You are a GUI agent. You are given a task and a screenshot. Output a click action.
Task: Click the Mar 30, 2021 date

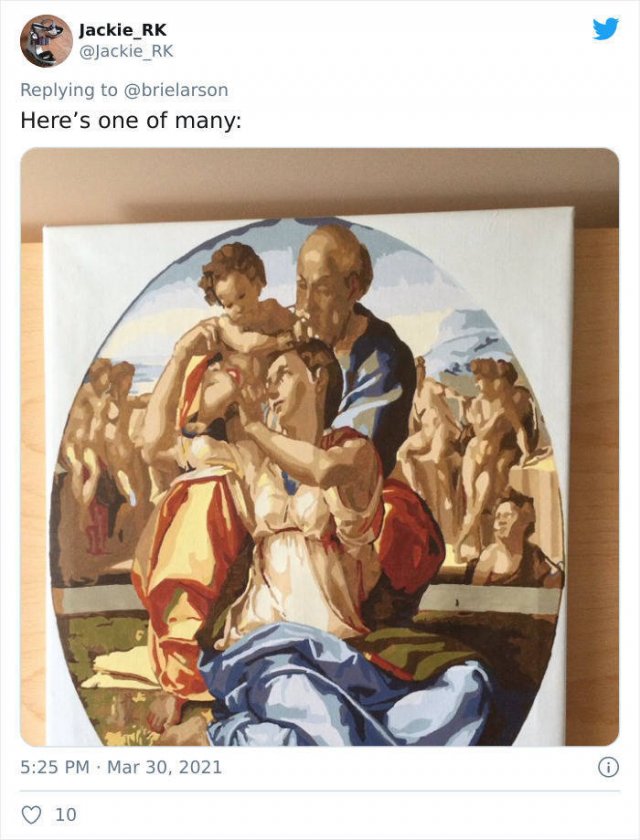coord(164,767)
